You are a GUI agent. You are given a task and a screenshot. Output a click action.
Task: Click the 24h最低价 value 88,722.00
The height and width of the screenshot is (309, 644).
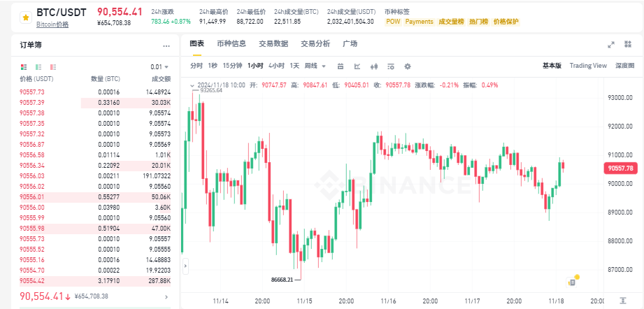(x=250, y=22)
